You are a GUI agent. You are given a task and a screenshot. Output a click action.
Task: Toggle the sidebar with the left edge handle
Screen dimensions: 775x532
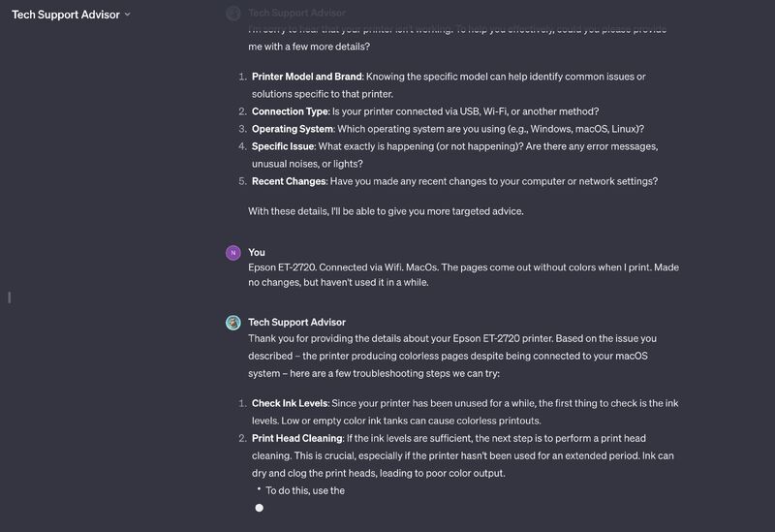[9, 297]
